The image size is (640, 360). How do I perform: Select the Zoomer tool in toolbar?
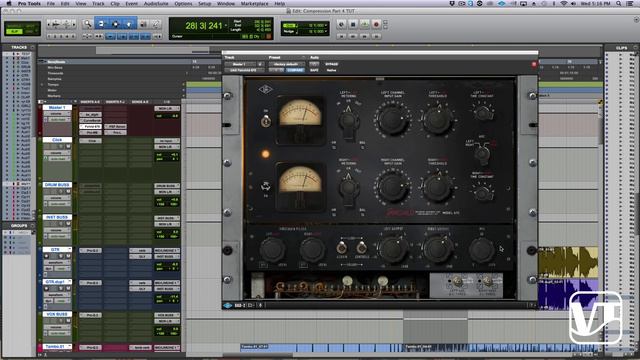[87, 24]
